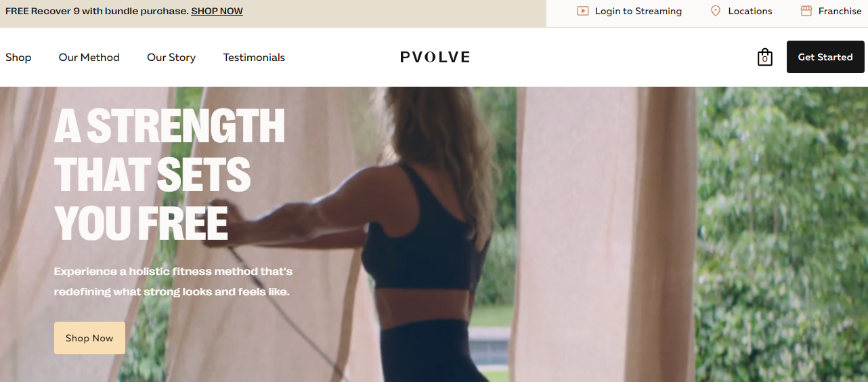The width and height of the screenshot is (868, 382).
Task: Click the A Strength That Sets You Free headline
Action: 169,175
